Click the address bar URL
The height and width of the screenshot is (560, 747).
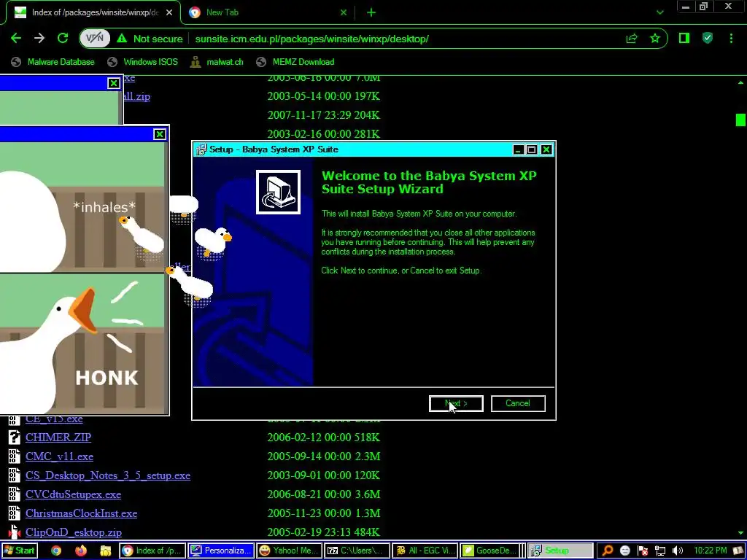point(311,39)
